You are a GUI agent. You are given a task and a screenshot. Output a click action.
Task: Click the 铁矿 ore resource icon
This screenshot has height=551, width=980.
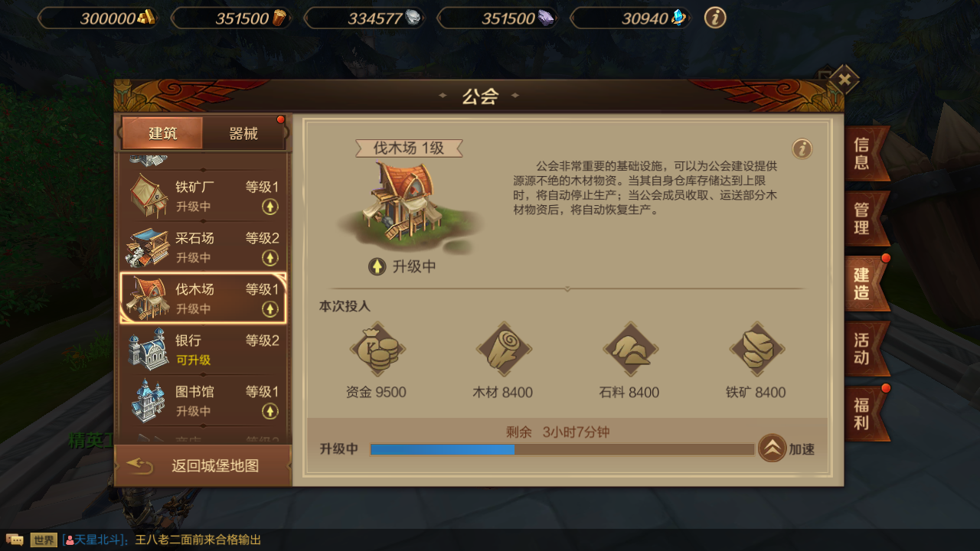coord(756,350)
